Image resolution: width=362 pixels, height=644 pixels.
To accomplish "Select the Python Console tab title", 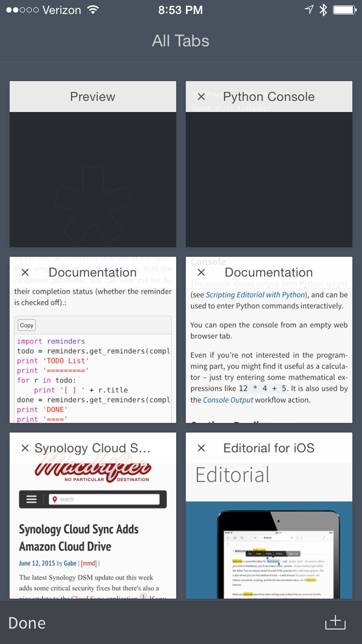I will (269, 97).
